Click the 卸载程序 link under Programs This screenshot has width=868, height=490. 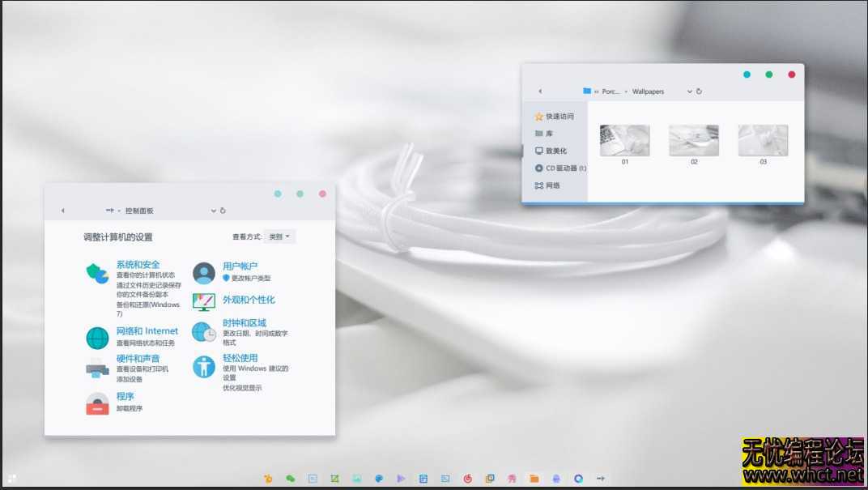coord(130,408)
